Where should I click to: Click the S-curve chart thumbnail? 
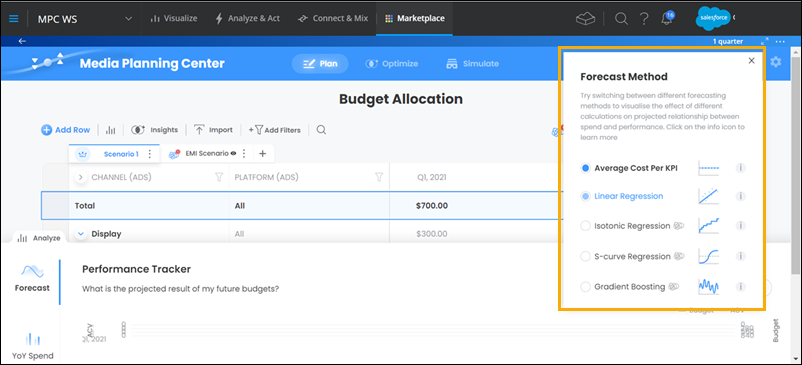click(708, 257)
